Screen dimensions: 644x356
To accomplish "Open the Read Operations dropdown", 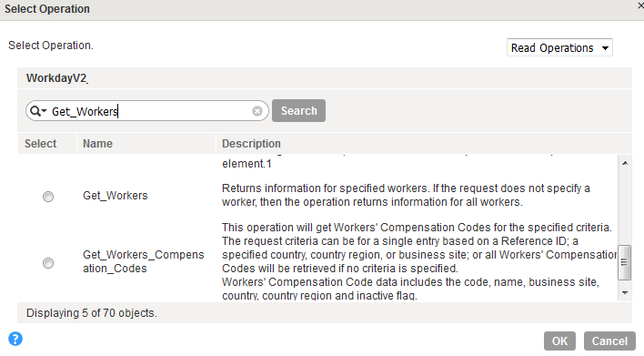I will (x=559, y=47).
